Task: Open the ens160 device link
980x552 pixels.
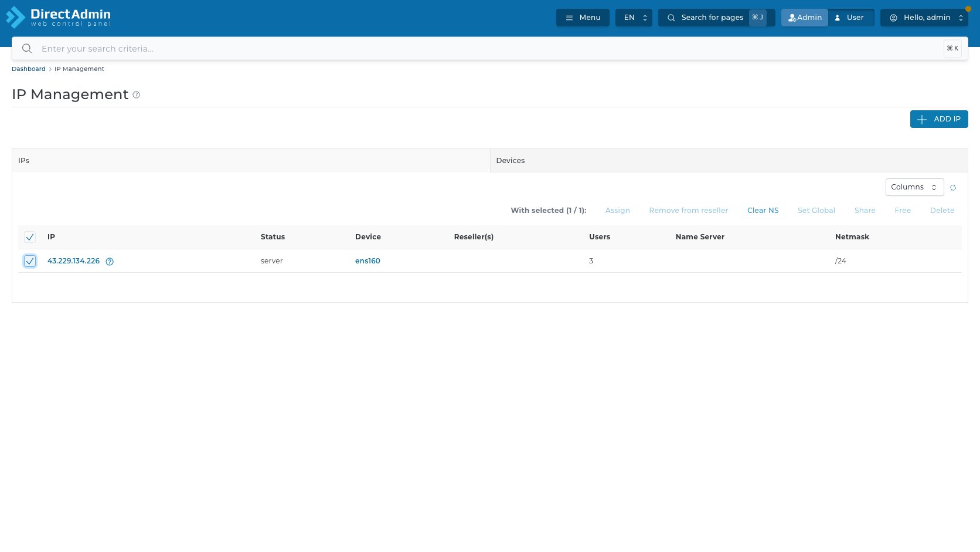Action: 367,261
